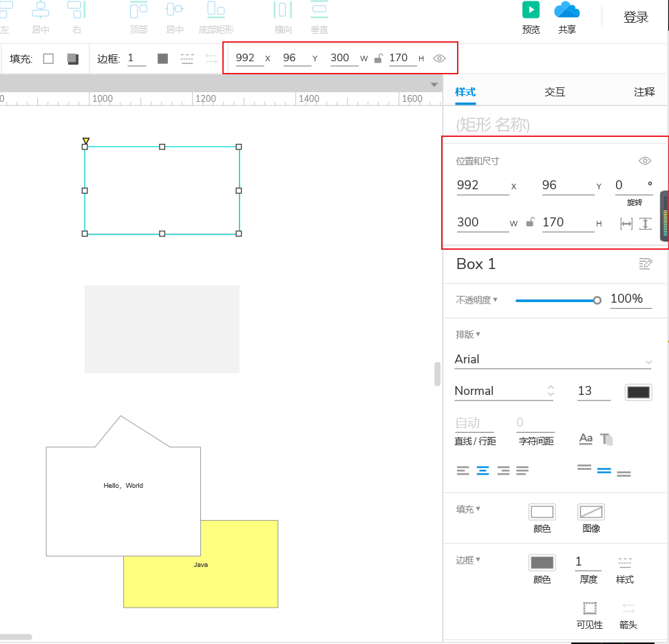Edit the opacity 100% field
The image size is (669, 644).
coord(630,299)
